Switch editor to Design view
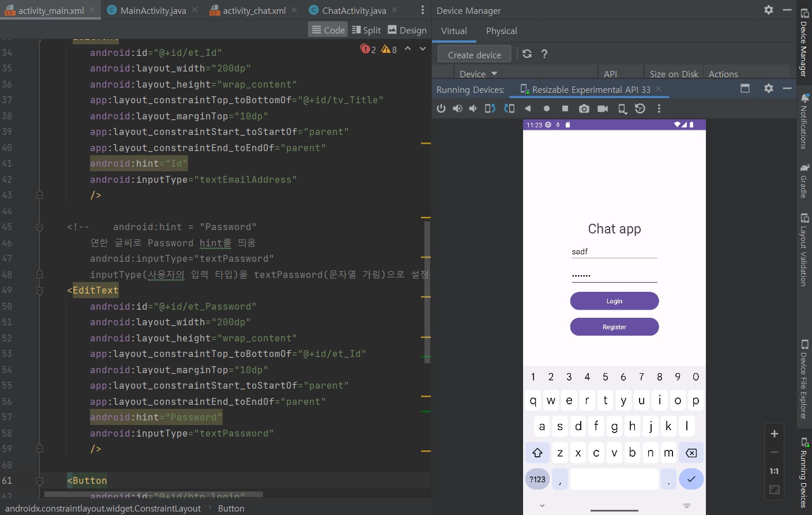The width and height of the screenshot is (812, 515). click(407, 30)
